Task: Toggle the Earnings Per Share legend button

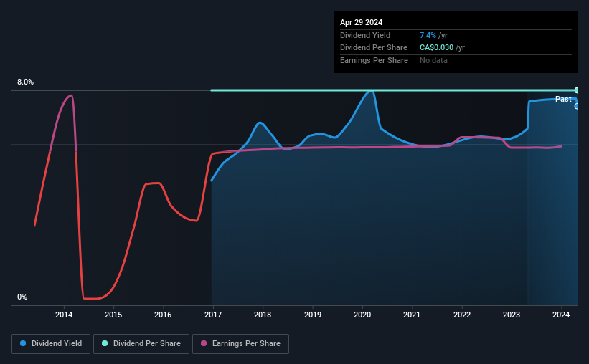Action: point(240,344)
